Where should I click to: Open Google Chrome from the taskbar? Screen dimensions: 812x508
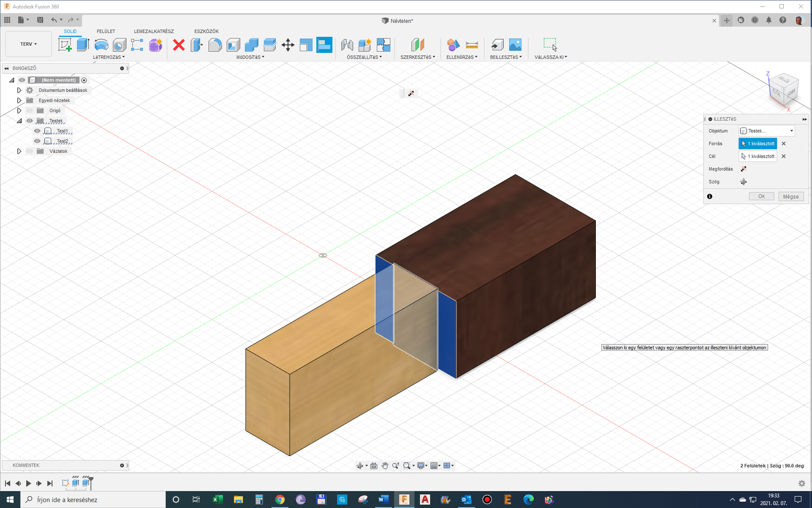[280, 500]
